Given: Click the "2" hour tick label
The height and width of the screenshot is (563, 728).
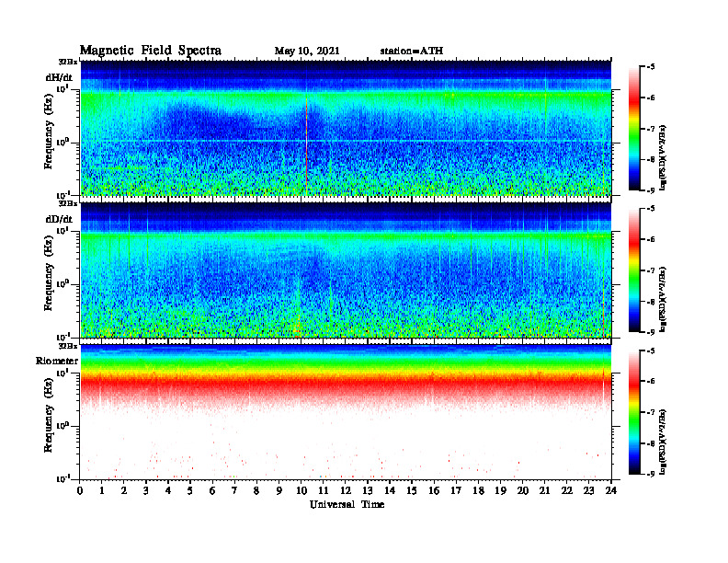Looking at the screenshot, I should click(x=124, y=490).
